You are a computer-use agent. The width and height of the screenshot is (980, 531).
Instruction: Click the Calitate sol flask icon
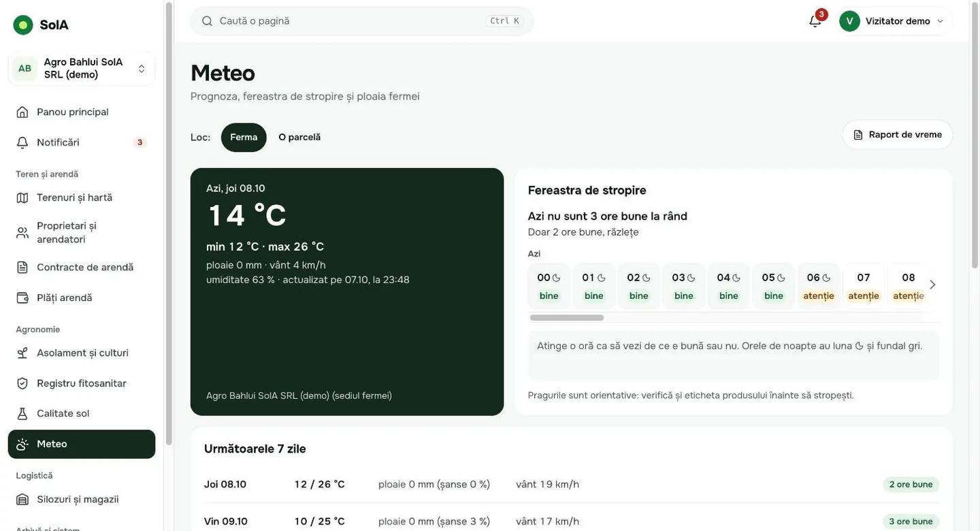pos(22,413)
